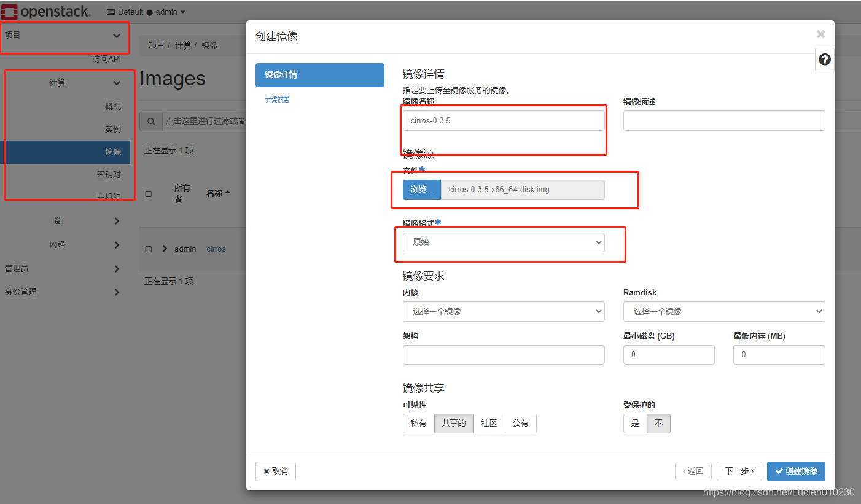This screenshot has width=861, height=504.
Task: Open the 内核 image dropdown
Action: click(504, 311)
